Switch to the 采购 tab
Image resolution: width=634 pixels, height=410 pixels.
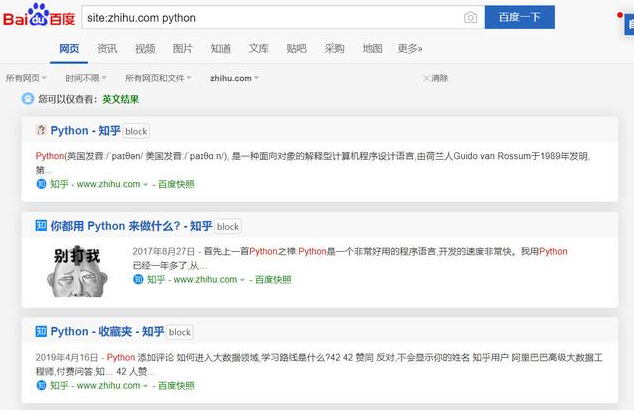[334, 49]
